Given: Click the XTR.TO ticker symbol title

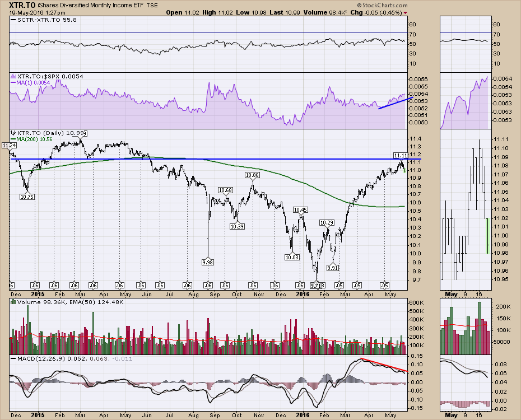Looking at the screenshot, I should tap(22, 5).
